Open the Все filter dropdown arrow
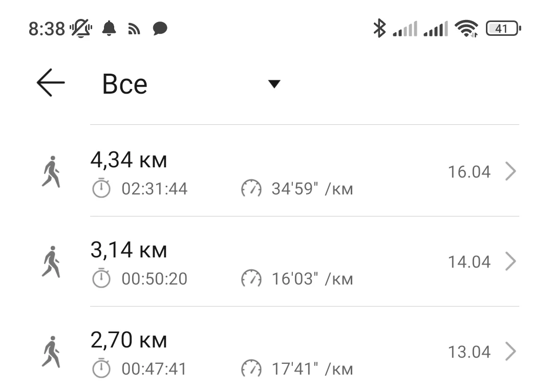This screenshot has width=553, height=392. coord(274,84)
